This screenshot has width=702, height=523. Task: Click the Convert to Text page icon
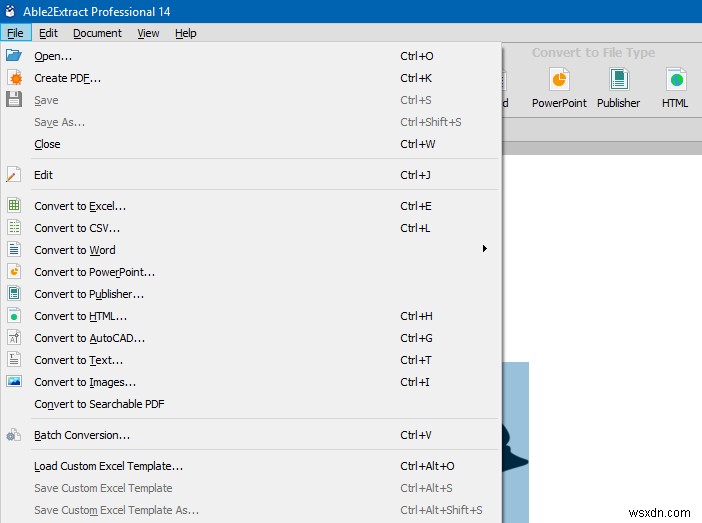click(14, 359)
